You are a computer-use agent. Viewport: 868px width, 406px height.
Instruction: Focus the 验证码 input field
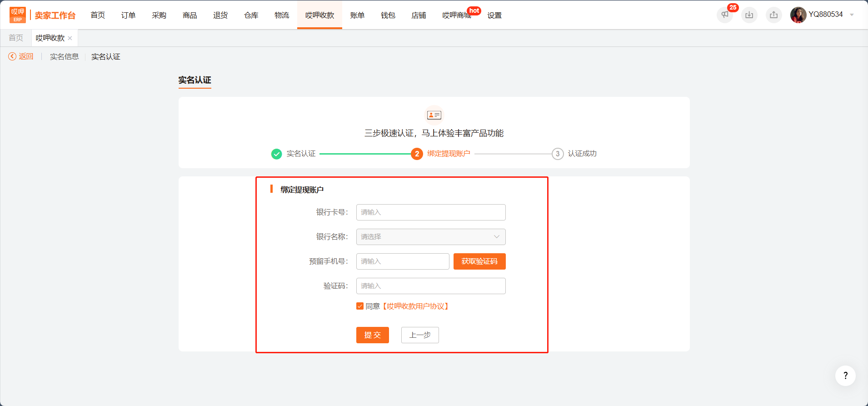pos(431,286)
